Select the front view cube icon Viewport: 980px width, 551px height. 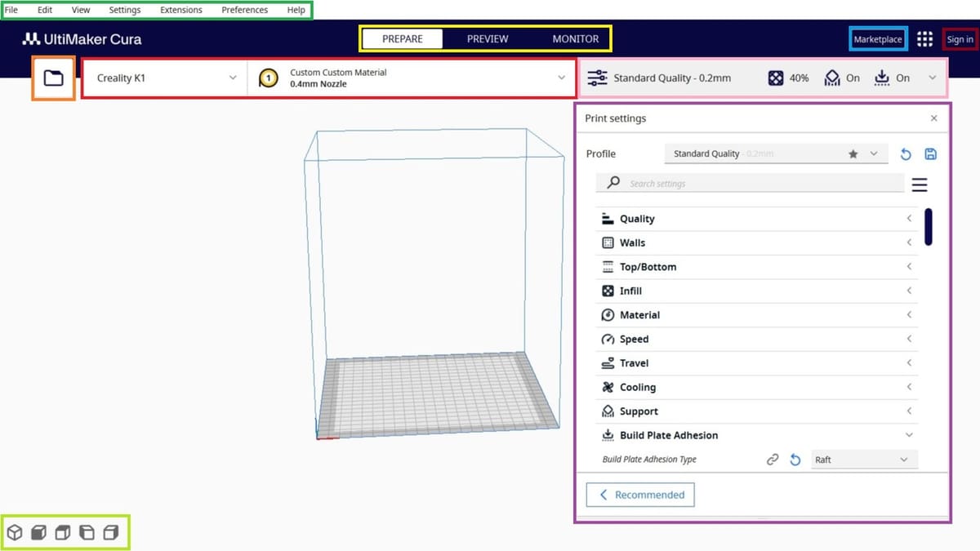[38, 533]
